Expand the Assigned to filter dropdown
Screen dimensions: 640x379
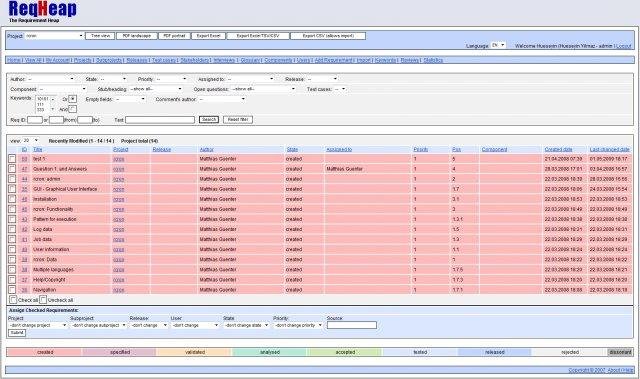pos(250,79)
